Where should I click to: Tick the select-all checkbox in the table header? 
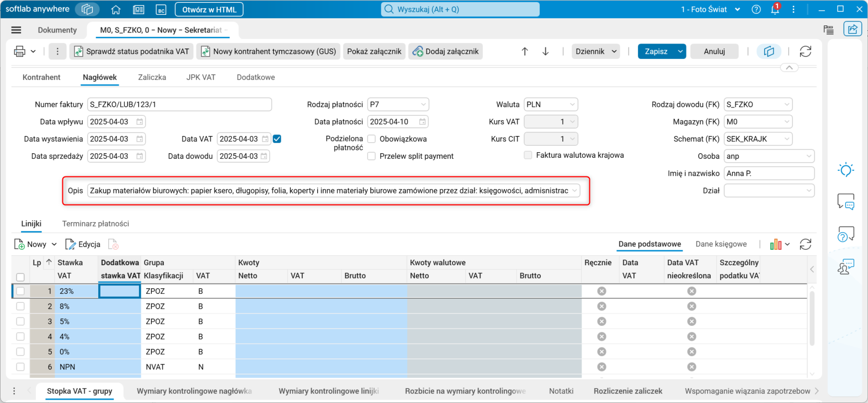point(20,277)
